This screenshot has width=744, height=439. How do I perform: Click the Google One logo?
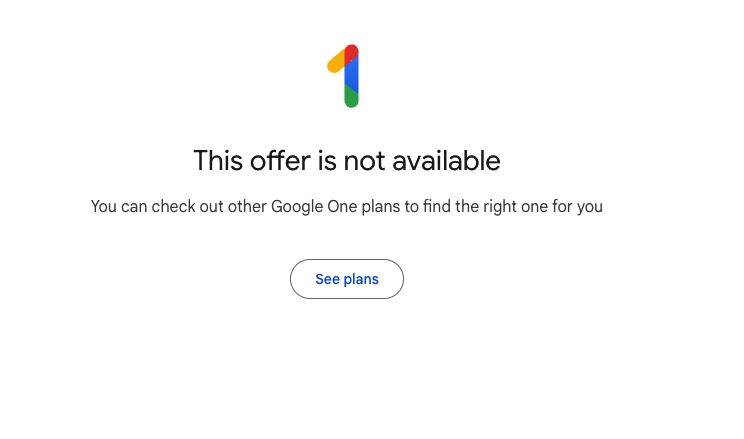click(x=343, y=76)
